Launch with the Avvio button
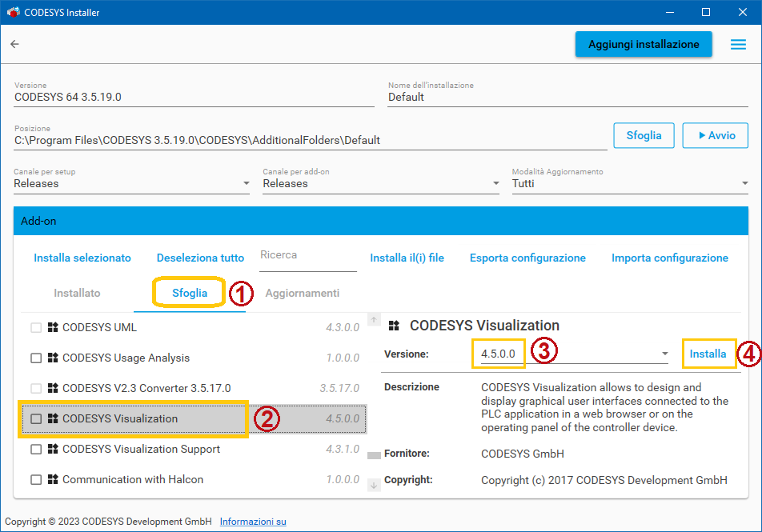Viewport: 762px width, 532px height. pos(716,135)
